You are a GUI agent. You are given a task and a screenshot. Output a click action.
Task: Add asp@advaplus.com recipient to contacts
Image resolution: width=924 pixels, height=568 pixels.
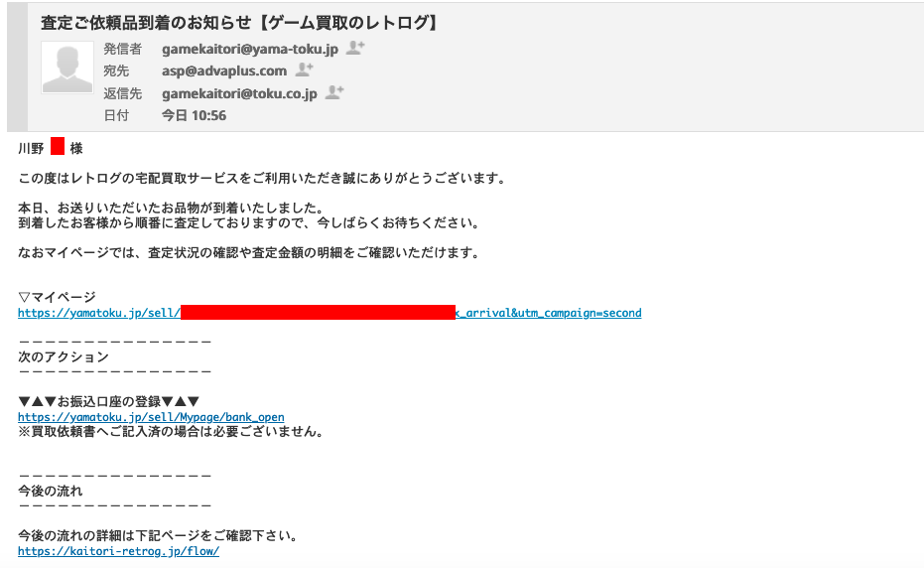tap(304, 70)
